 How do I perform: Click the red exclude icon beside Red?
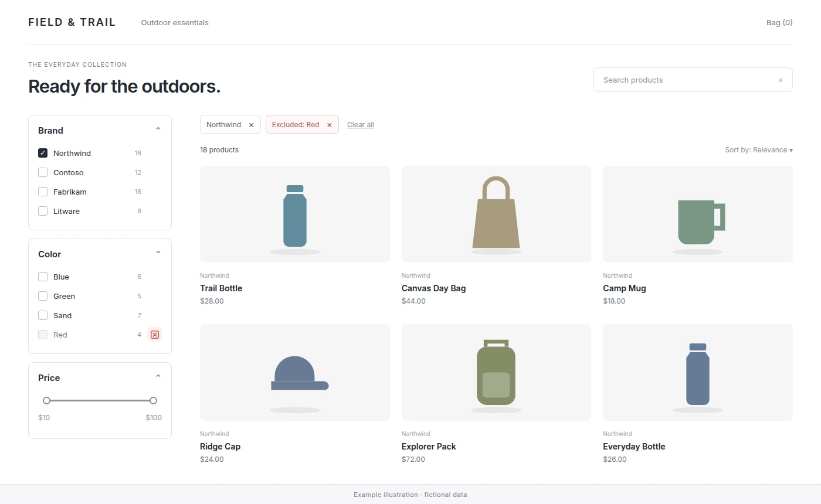[x=155, y=335]
